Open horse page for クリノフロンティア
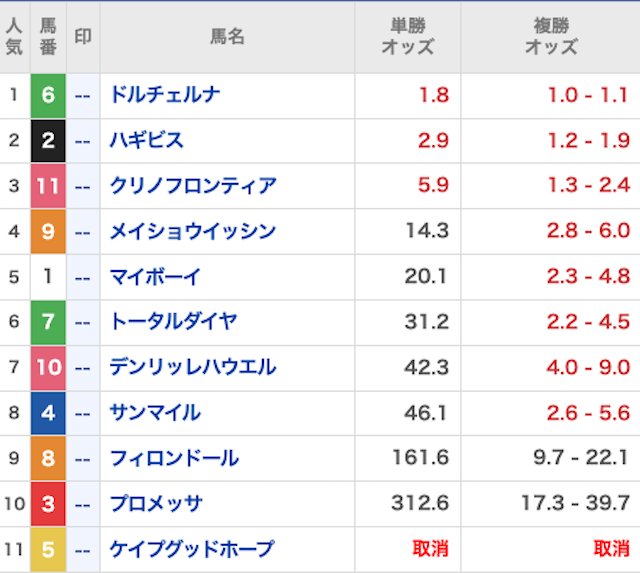This screenshot has height=573, width=640. click(x=193, y=186)
